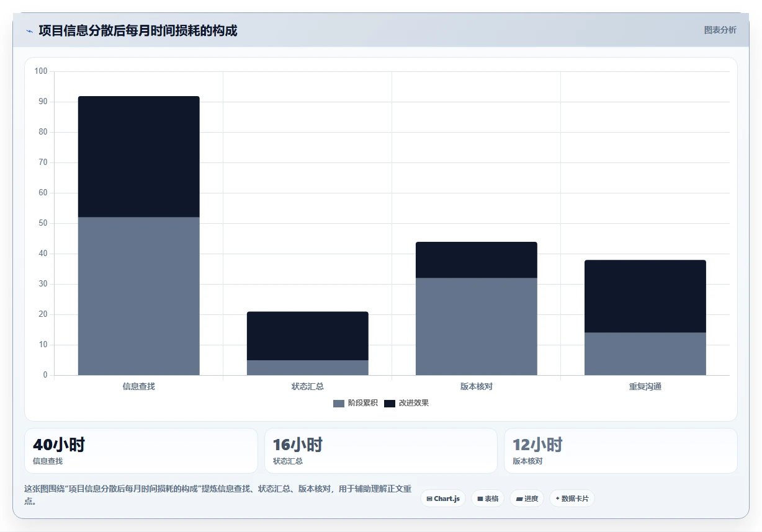Click the 图表分析 label in header

720,30
